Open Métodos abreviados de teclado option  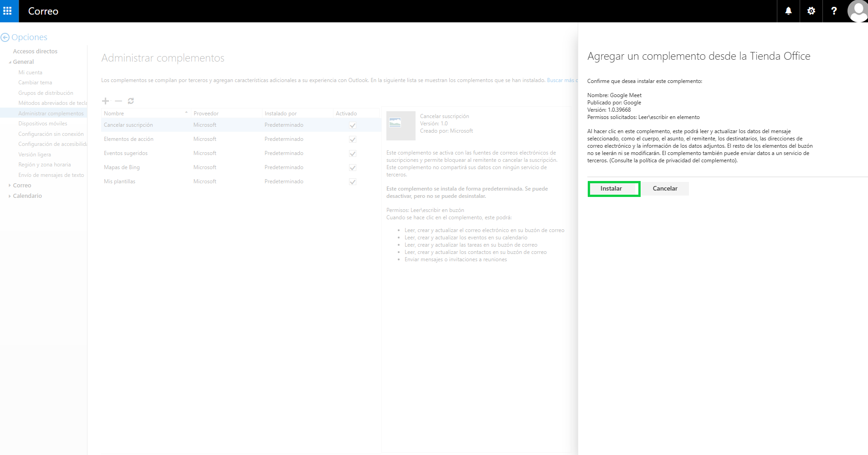coord(52,103)
